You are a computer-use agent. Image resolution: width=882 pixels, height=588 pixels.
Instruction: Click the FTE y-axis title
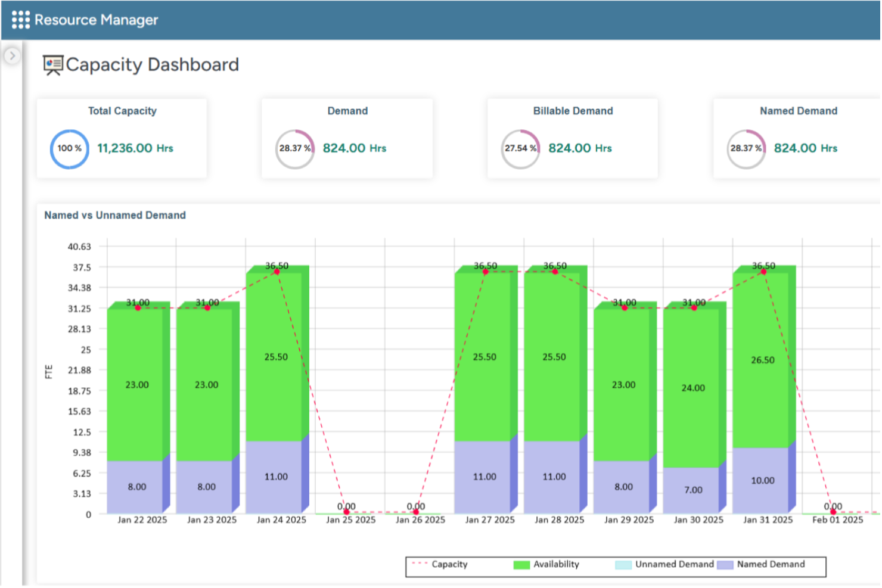point(49,372)
